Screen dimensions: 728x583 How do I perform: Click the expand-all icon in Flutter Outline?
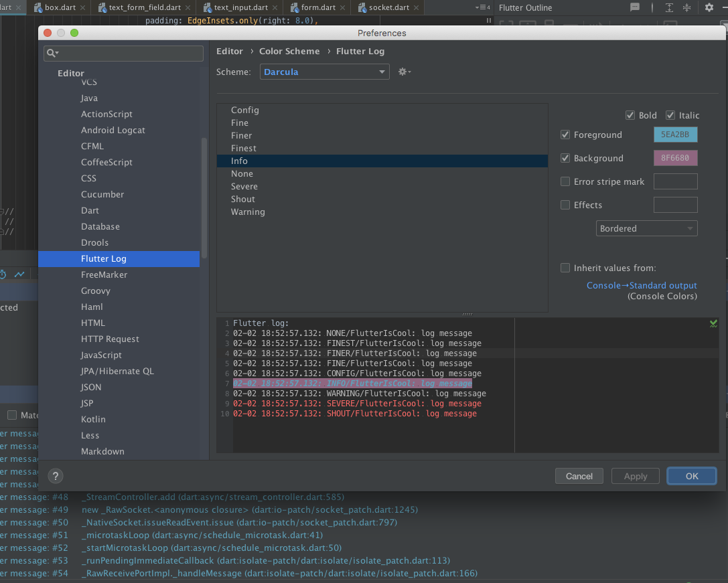click(669, 7)
